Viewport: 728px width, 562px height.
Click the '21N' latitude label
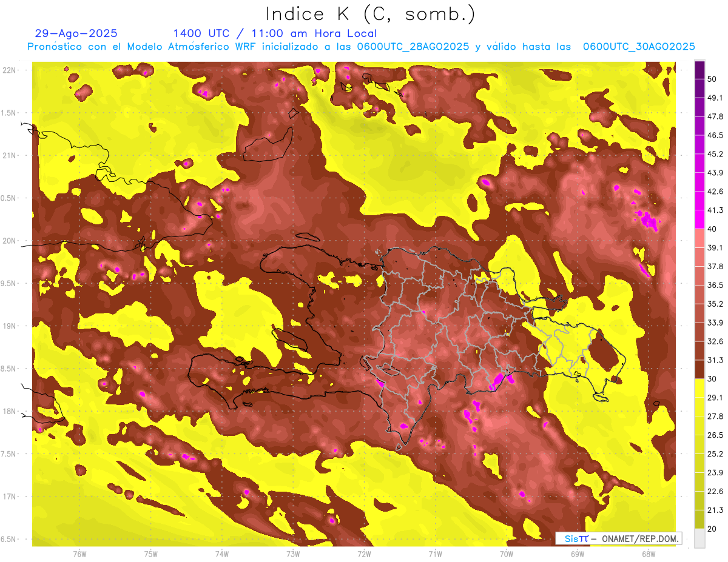pos(10,155)
